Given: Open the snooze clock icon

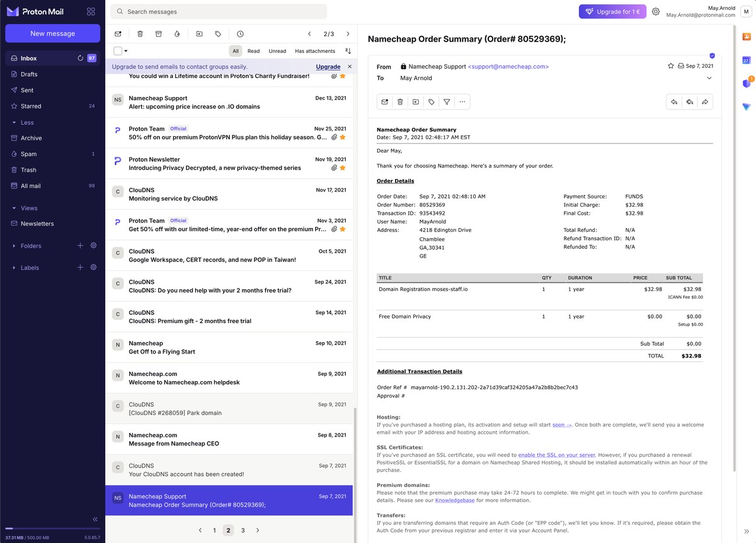Looking at the screenshot, I should [240, 34].
